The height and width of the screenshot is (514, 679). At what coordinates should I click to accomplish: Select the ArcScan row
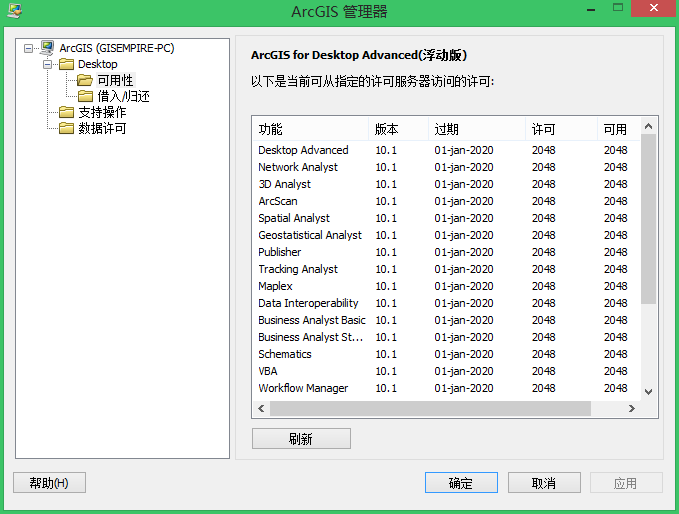point(446,201)
